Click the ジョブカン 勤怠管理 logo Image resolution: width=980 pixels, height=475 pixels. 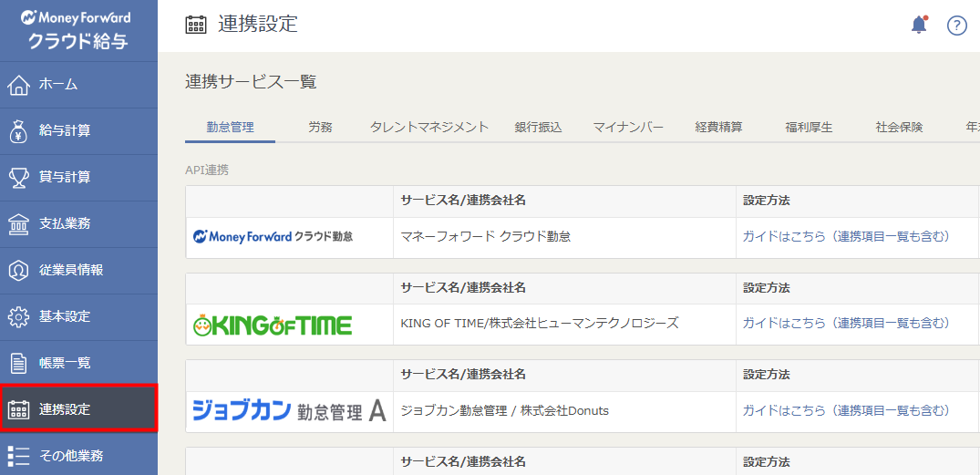click(x=289, y=411)
